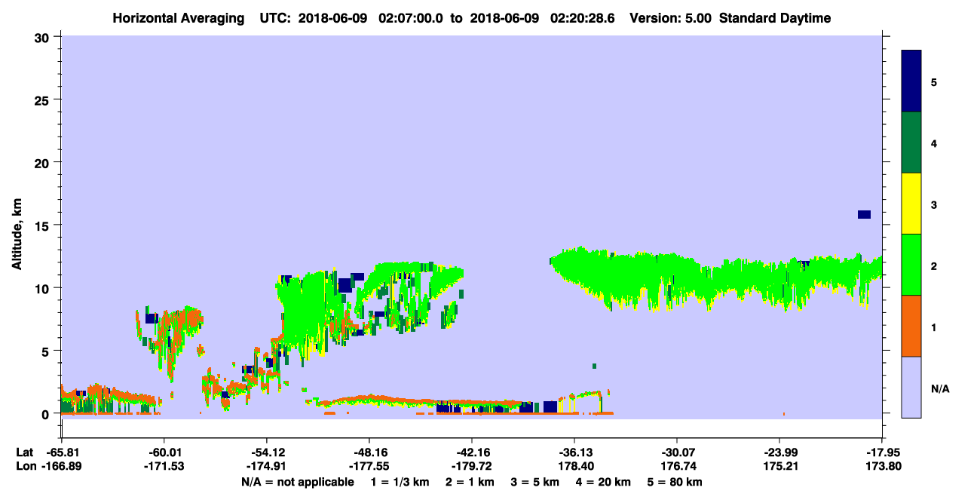Click the 'Version: 5.00' title text
Screen dimensions: 980x503
tap(672, 18)
